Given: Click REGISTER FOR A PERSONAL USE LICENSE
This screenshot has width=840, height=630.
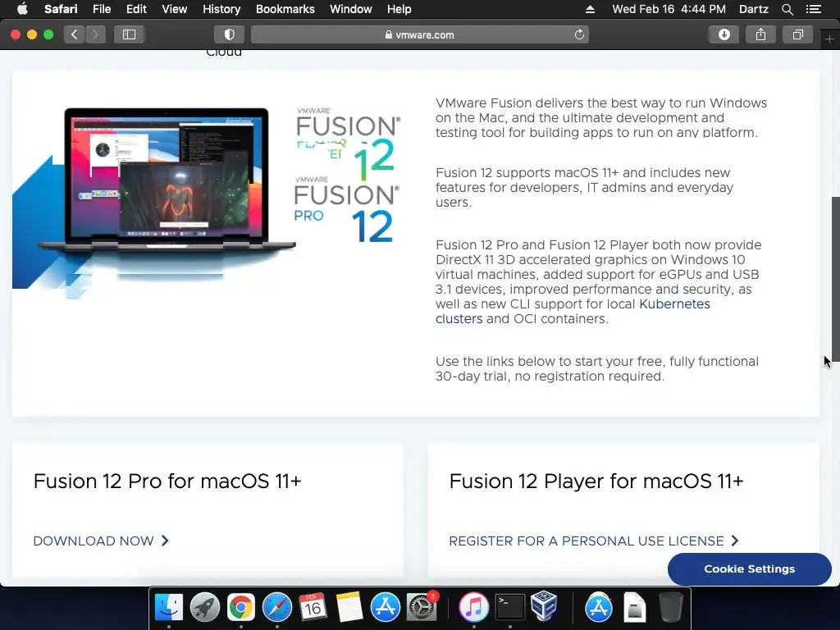Looking at the screenshot, I should 587,541.
